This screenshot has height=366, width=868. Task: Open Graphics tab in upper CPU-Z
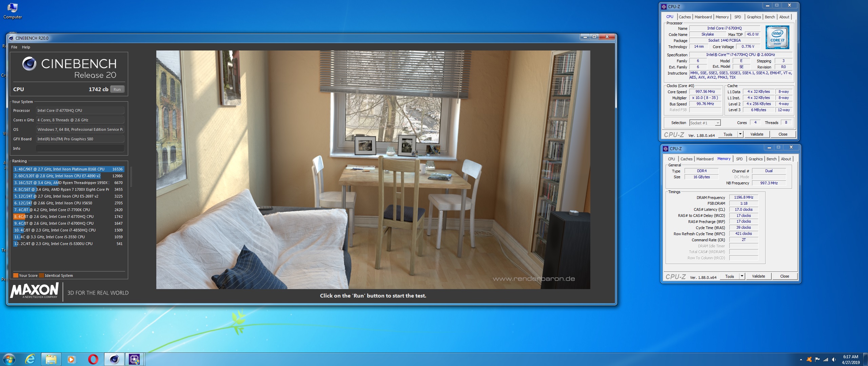(754, 17)
